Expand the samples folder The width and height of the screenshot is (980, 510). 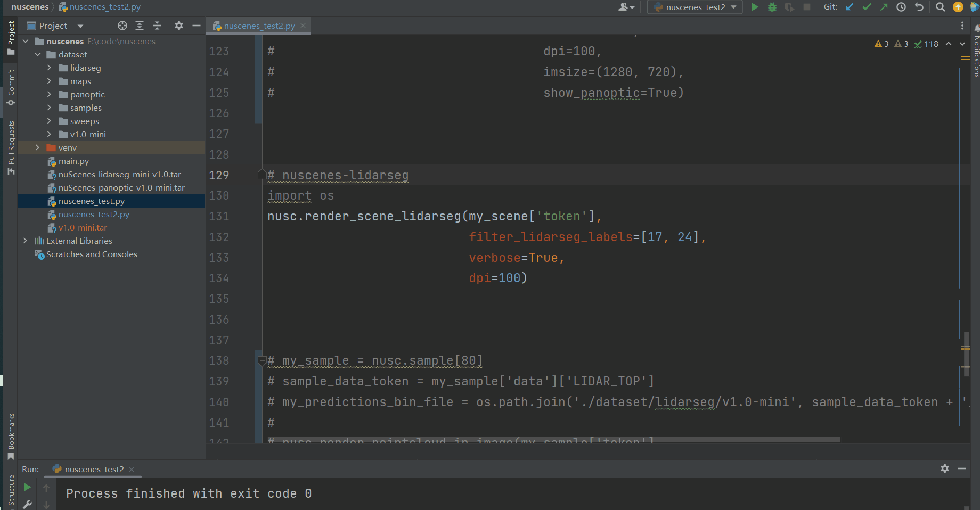[50, 108]
